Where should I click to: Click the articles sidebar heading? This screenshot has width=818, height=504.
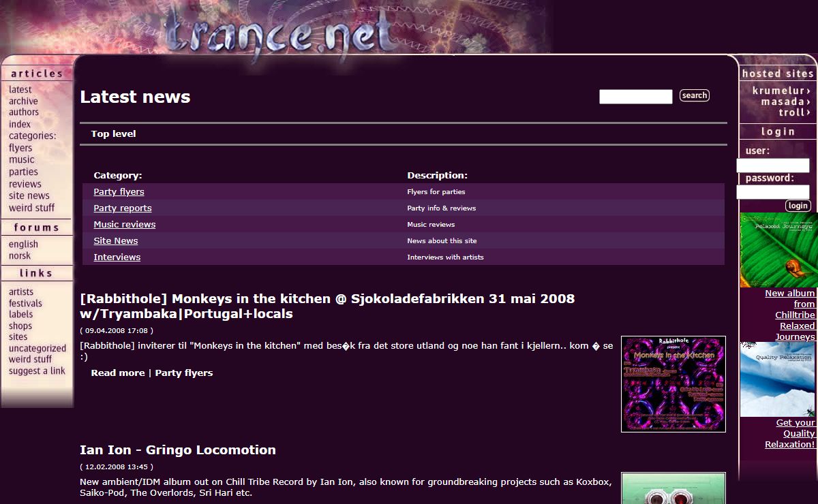(37, 74)
